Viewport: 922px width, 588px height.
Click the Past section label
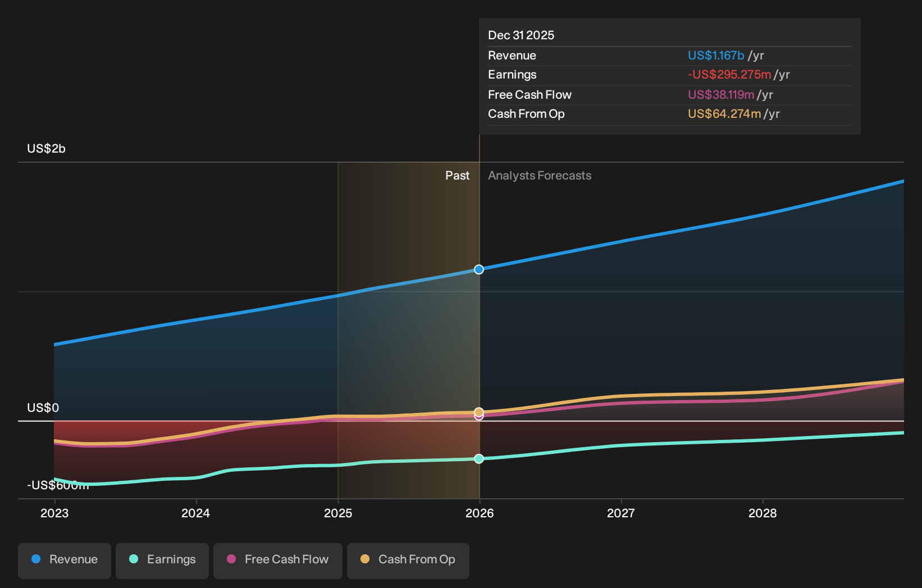point(457,176)
